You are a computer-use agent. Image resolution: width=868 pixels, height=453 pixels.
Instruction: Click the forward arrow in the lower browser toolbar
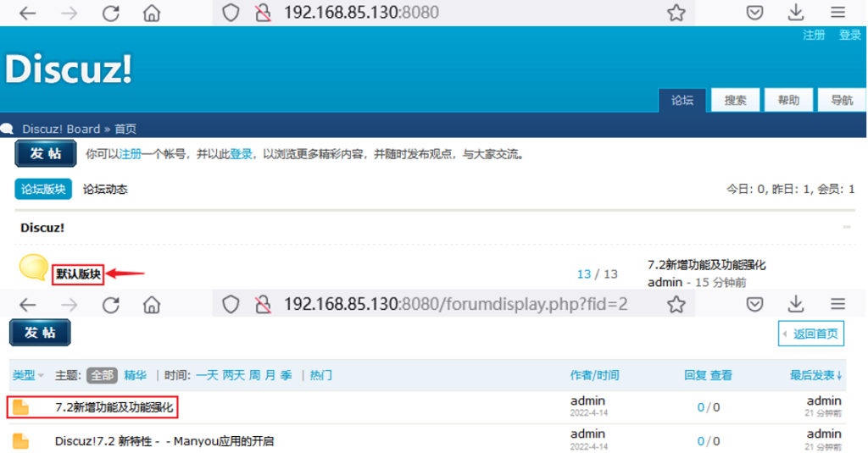point(70,305)
